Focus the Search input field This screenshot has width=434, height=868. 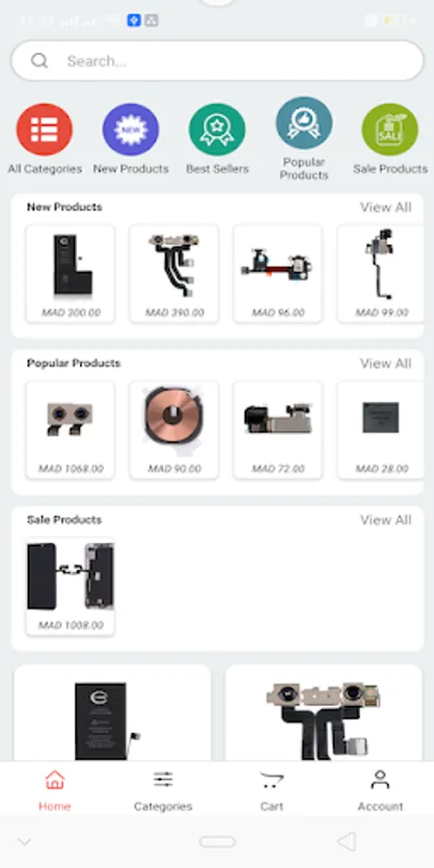217,61
